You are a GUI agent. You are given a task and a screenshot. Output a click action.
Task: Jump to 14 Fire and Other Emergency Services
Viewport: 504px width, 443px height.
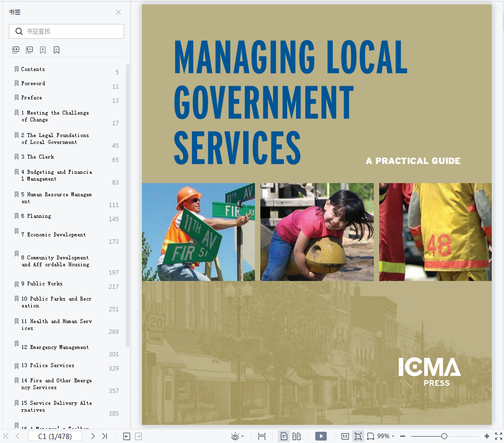coord(57,384)
